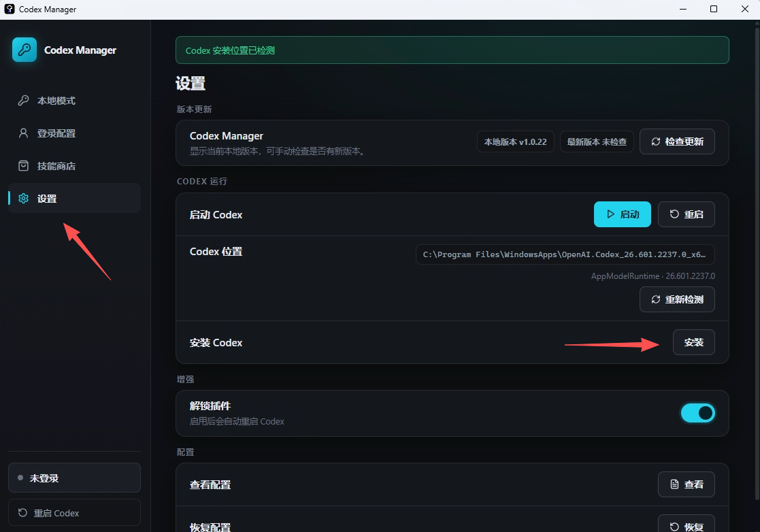This screenshot has width=760, height=532.
Task: Click the 配置 section label
Action: click(x=185, y=452)
